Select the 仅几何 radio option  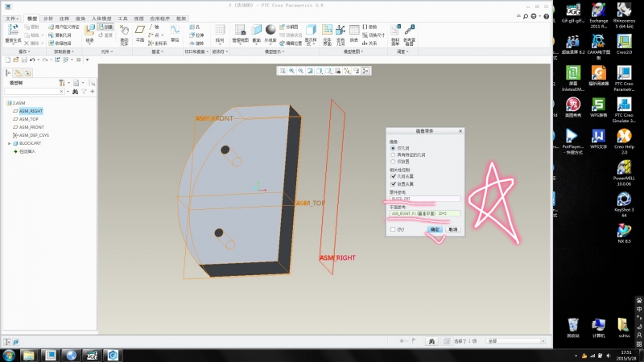(x=393, y=148)
